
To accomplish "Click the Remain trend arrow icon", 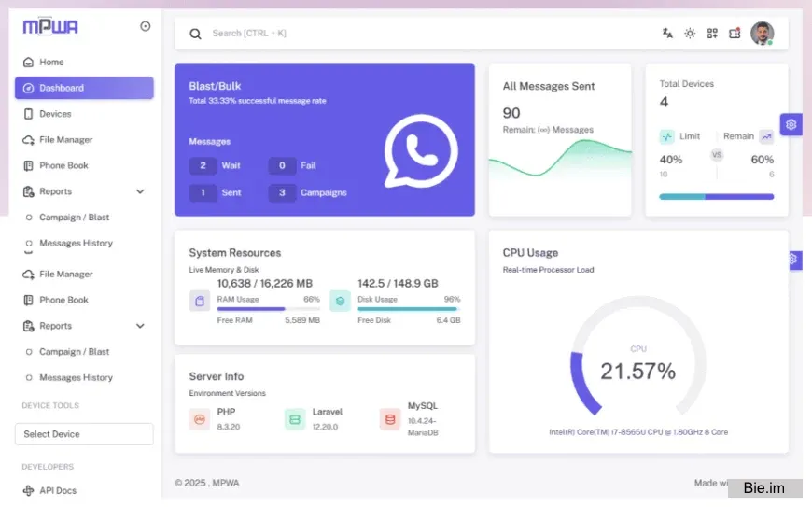I will [766, 136].
